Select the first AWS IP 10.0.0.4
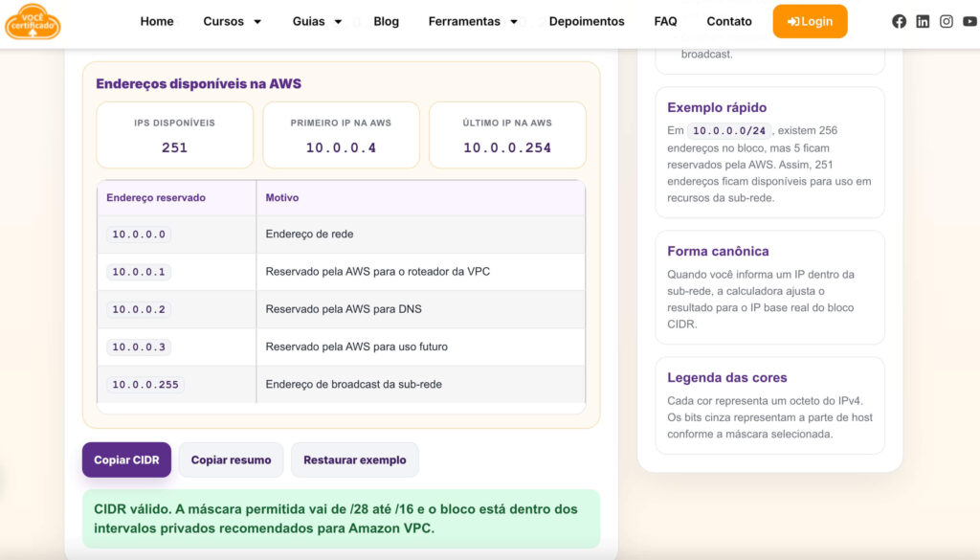Screen dimensions: 980x560 click(341, 147)
